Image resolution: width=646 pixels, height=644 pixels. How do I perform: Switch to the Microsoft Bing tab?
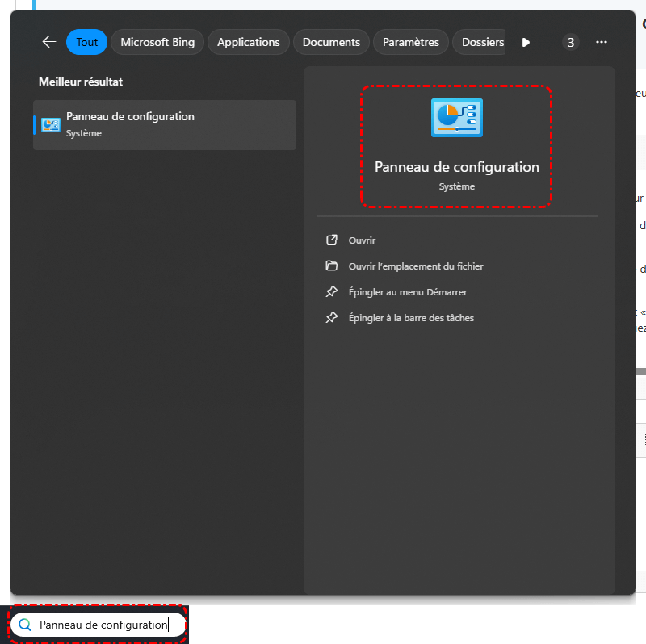[x=157, y=42]
